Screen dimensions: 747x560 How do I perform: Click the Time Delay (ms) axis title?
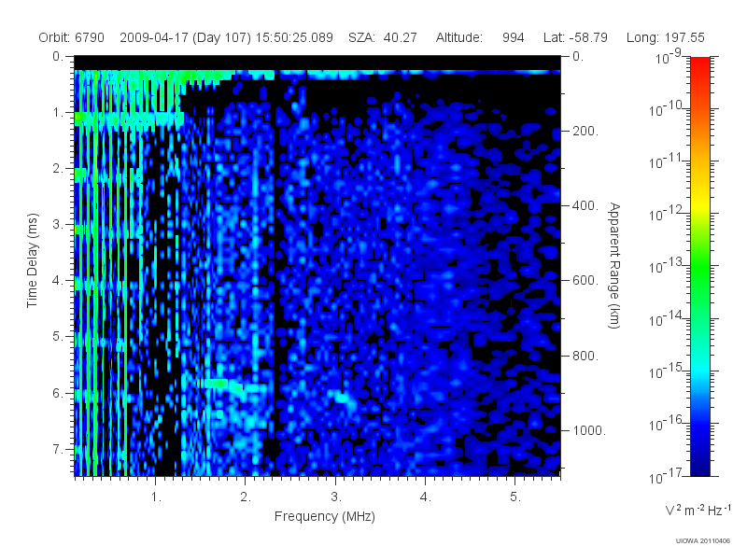32,260
